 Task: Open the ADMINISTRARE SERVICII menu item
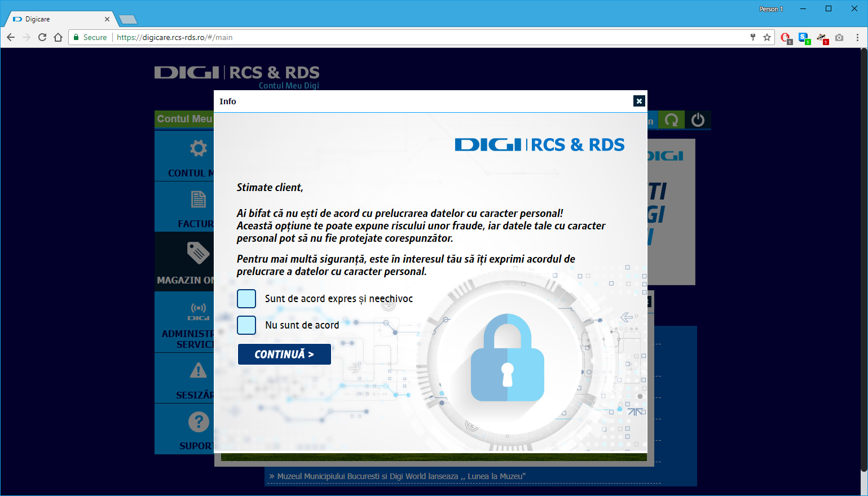(x=184, y=322)
